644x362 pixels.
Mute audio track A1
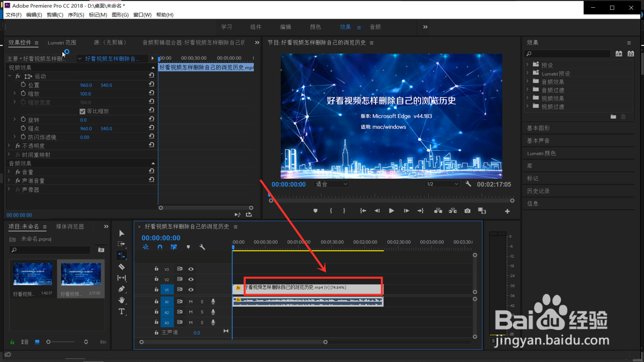(191, 302)
